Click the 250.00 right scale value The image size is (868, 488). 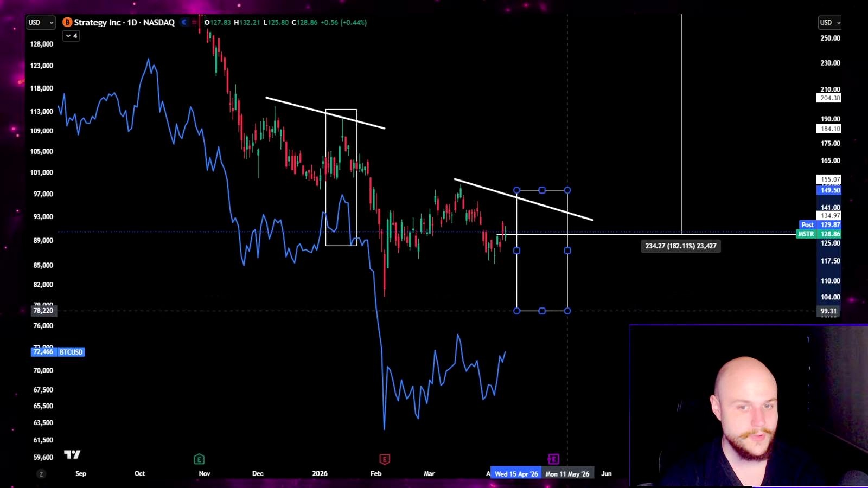tap(830, 38)
